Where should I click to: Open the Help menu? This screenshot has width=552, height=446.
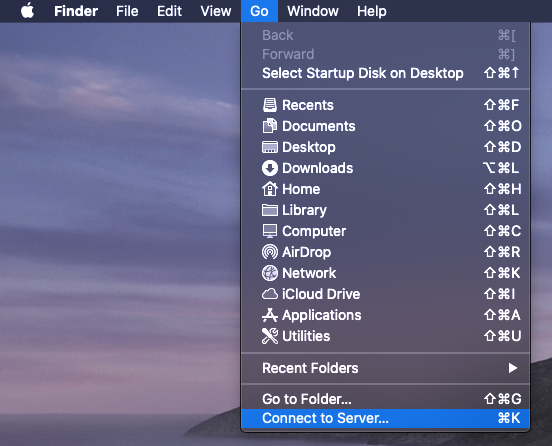pos(372,11)
